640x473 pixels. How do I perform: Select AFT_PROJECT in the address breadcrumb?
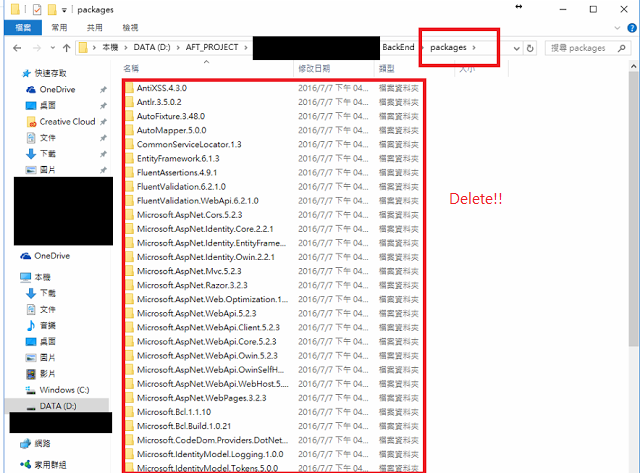(212, 47)
